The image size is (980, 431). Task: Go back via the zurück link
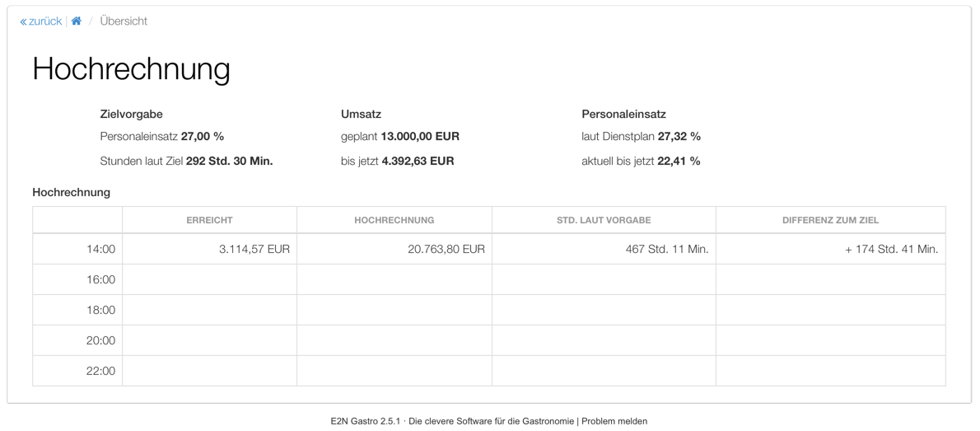click(x=40, y=21)
